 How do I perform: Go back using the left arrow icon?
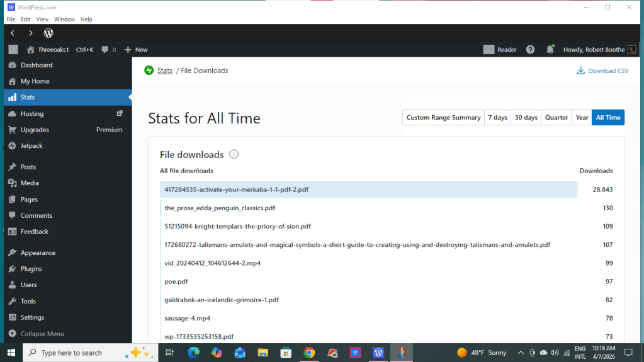click(13, 33)
